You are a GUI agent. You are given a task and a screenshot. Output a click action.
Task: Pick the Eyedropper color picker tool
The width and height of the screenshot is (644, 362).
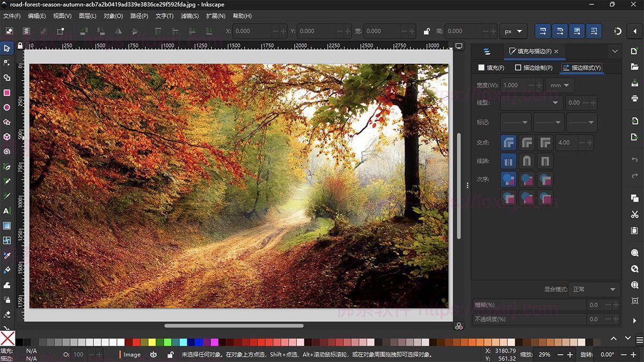(x=7, y=255)
